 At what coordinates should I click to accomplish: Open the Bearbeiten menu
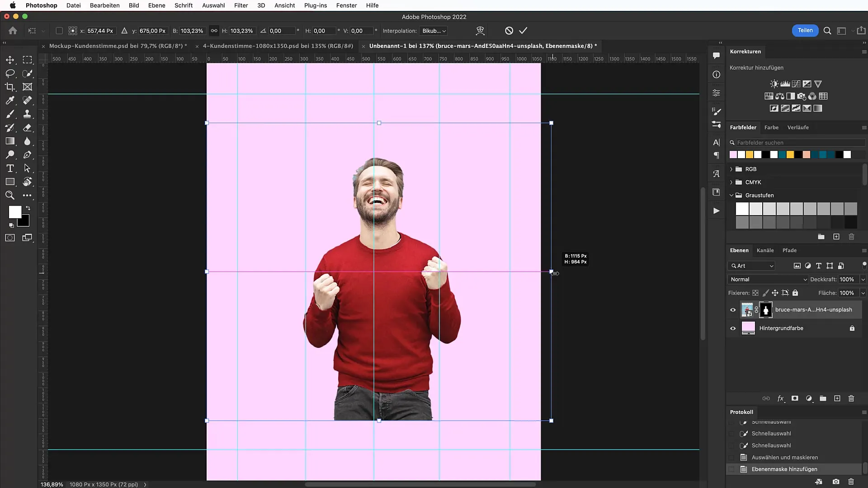(x=105, y=5)
